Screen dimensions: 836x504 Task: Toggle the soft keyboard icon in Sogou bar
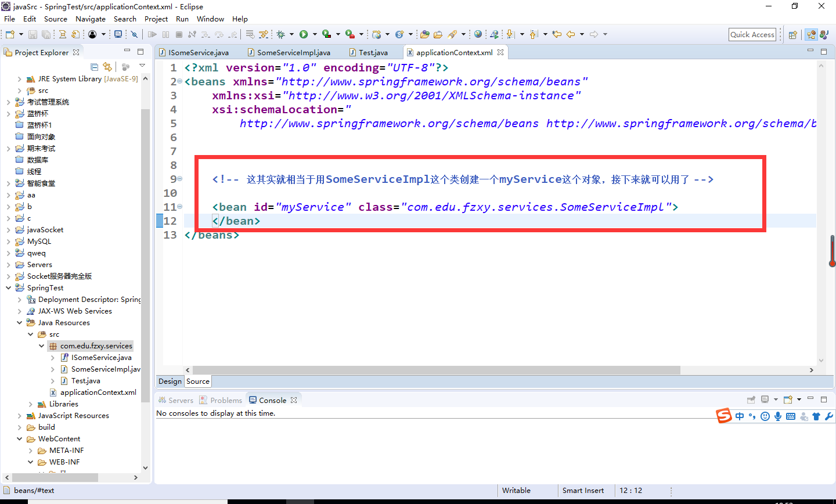point(791,416)
